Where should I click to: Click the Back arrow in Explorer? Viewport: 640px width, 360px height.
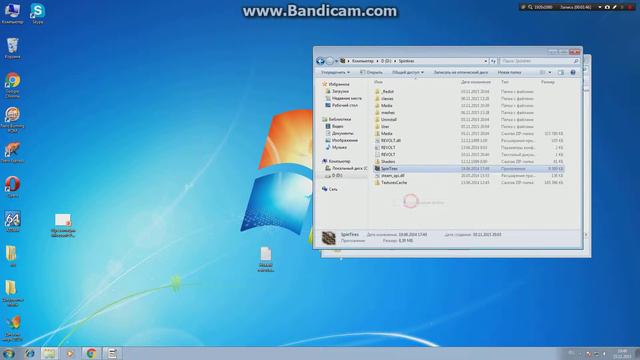320,61
